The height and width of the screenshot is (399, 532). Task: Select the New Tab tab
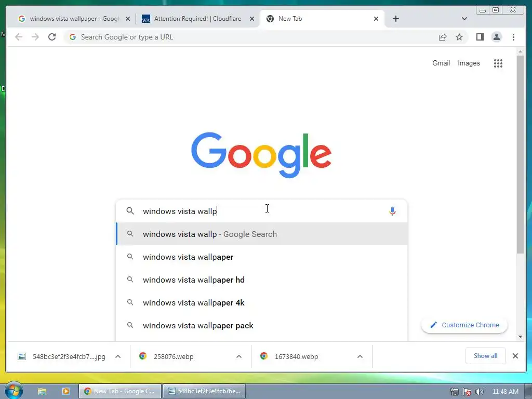(x=321, y=19)
